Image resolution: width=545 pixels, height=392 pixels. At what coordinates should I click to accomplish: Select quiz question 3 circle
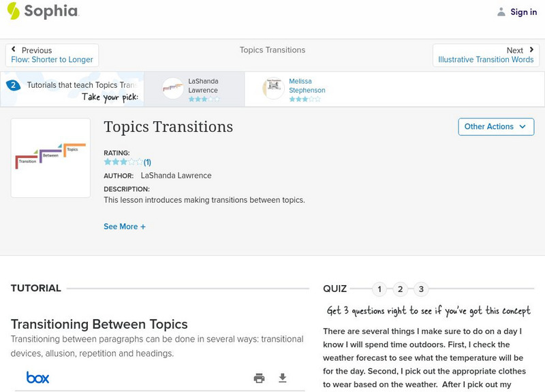(421, 289)
